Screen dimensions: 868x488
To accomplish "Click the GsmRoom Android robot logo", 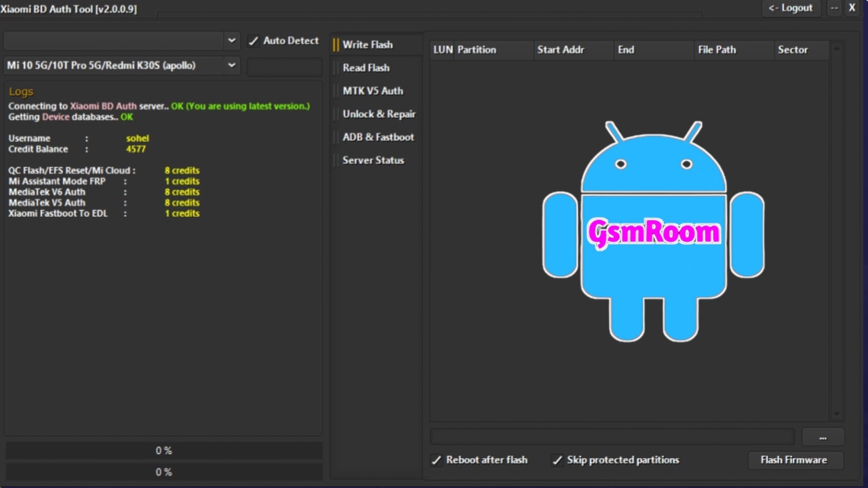I will click(x=653, y=232).
